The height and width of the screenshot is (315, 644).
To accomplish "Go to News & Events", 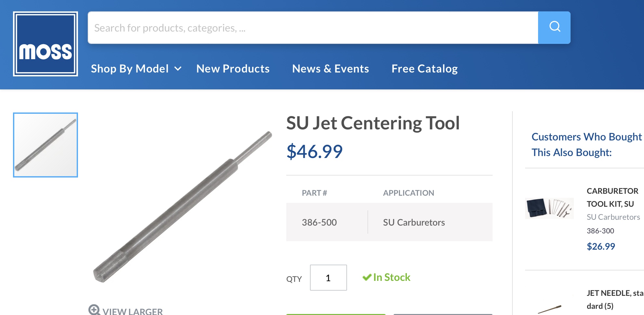I will pos(330,69).
